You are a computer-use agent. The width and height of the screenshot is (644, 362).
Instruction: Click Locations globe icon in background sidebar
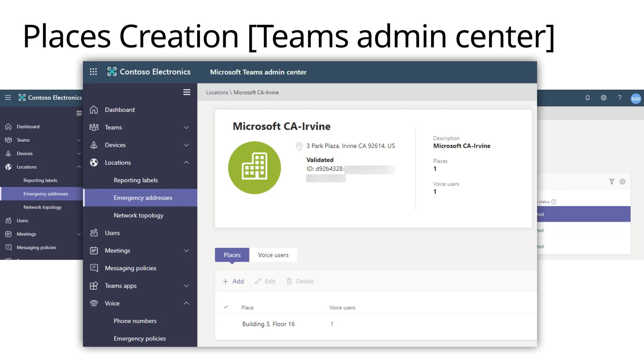[8, 167]
